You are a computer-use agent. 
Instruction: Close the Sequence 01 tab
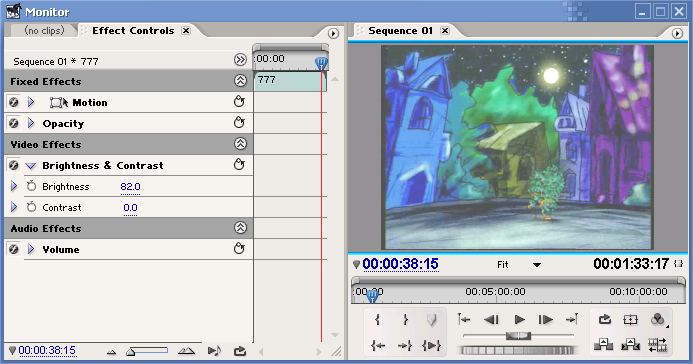pyautogui.click(x=445, y=30)
